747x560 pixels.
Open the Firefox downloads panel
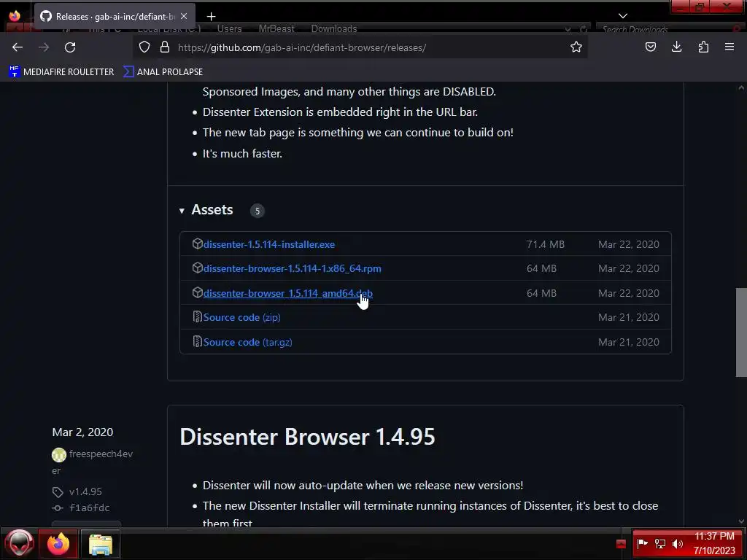point(676,47)
